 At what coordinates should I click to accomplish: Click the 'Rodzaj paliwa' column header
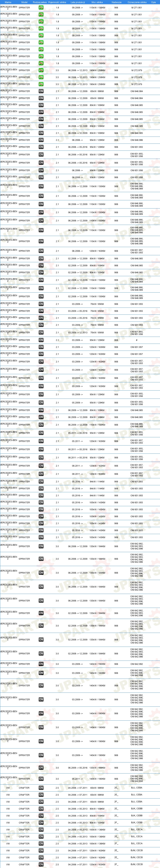click(40, 2)
